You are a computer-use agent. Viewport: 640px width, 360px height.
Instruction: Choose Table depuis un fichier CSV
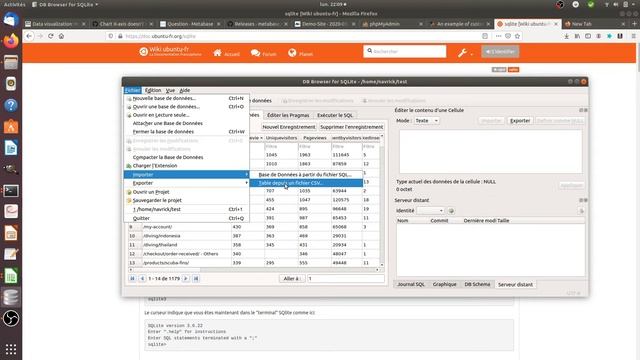pyautogui.click(x=306, y=183)
